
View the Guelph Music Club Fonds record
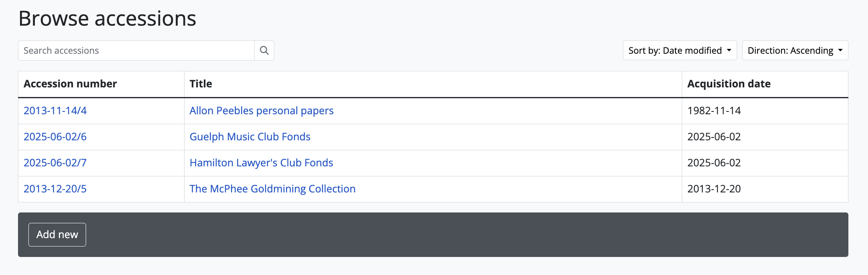250,137
